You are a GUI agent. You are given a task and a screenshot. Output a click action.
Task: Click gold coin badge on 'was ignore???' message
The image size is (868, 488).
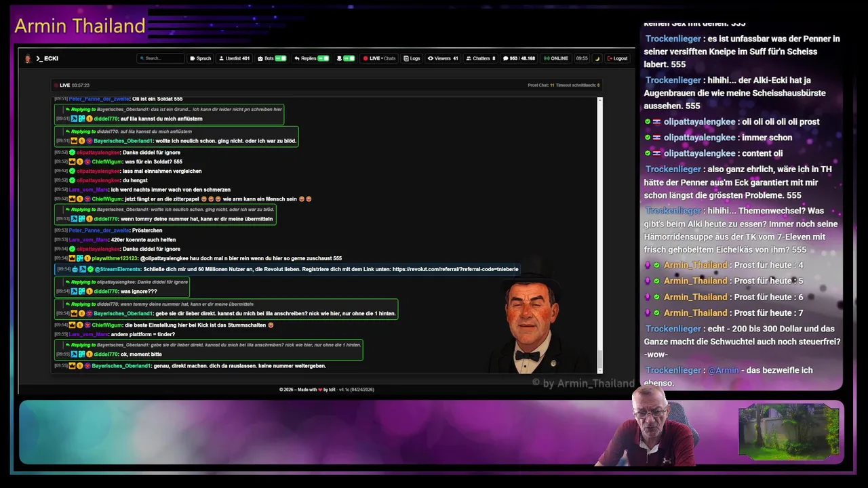[x=89, y=291]
